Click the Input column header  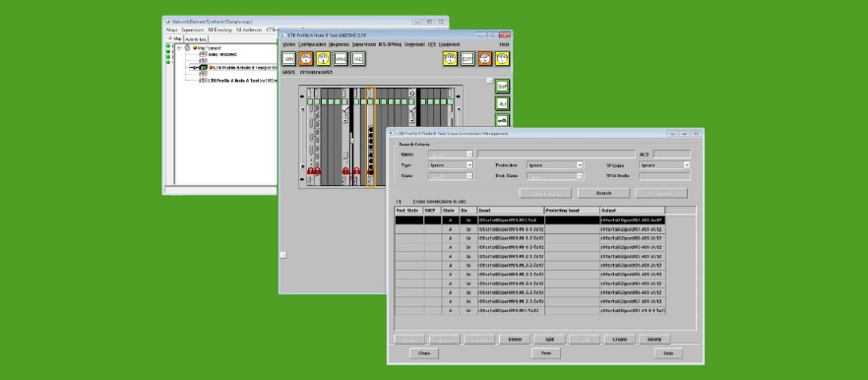511,211
